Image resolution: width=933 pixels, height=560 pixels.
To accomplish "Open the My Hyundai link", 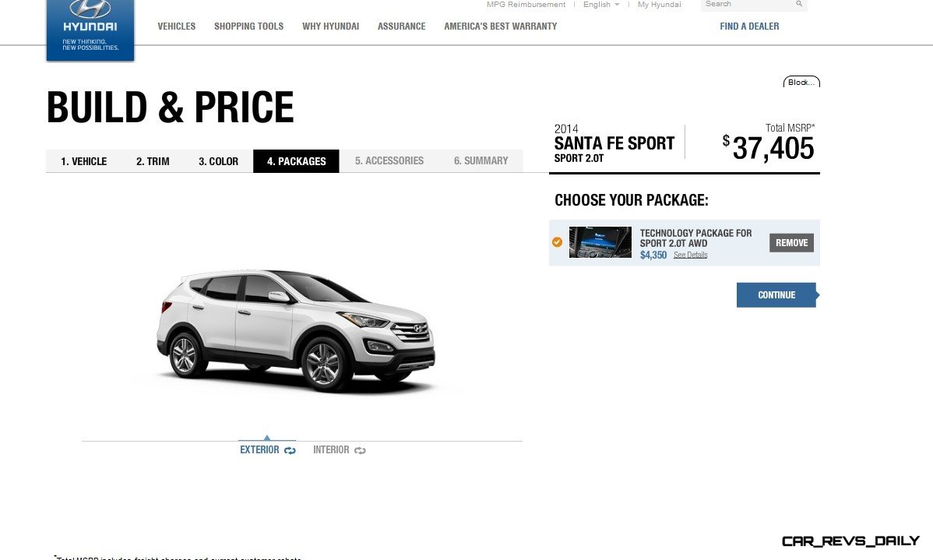I will click(660, 4).
